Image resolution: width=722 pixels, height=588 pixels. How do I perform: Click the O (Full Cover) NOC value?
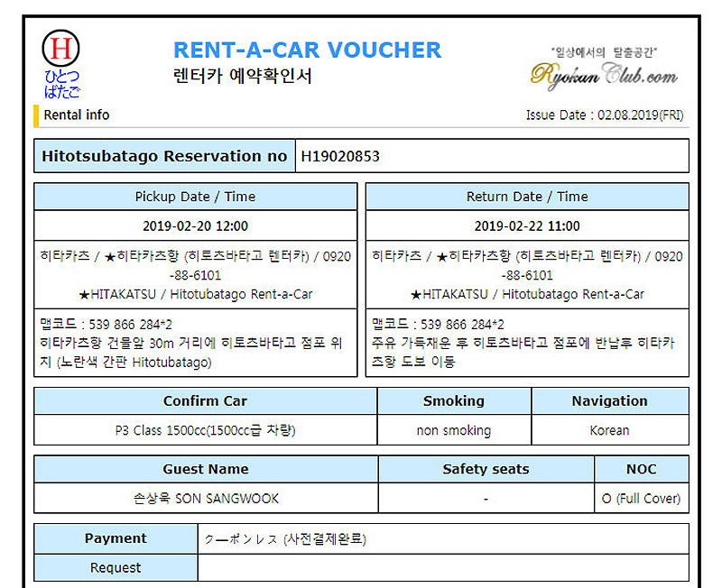pos(642,499)
